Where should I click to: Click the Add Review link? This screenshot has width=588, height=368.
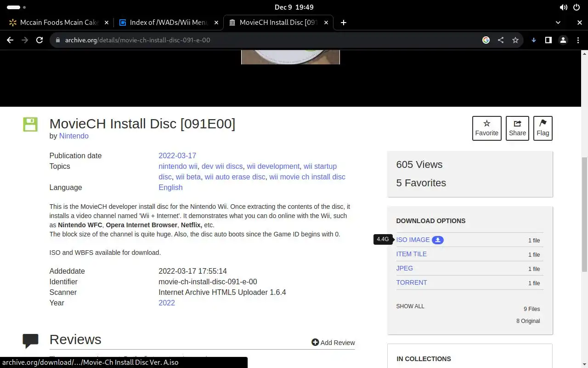pyautogui.click(x=333, y=343)
